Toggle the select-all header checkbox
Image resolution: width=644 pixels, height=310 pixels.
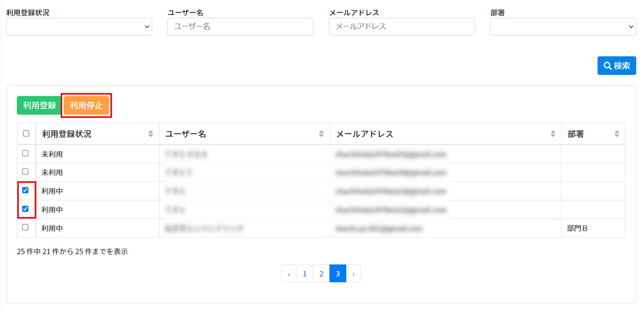(x=26, y=133)
